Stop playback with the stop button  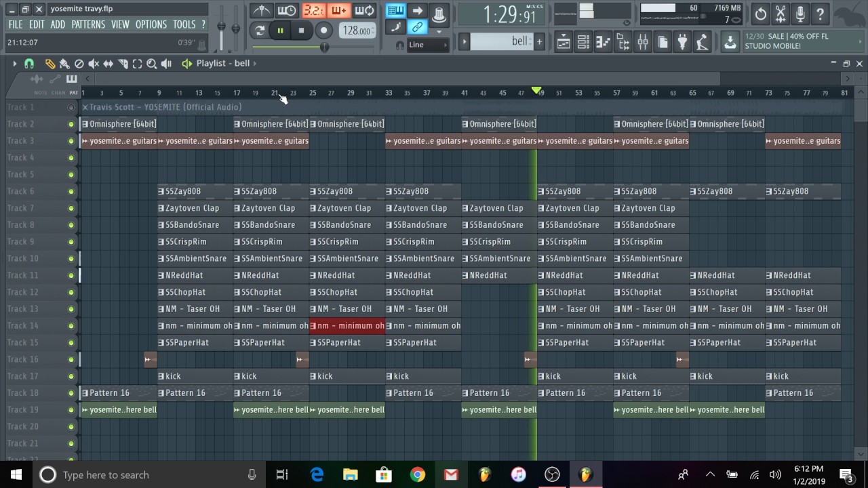click(x=301, y=30)
